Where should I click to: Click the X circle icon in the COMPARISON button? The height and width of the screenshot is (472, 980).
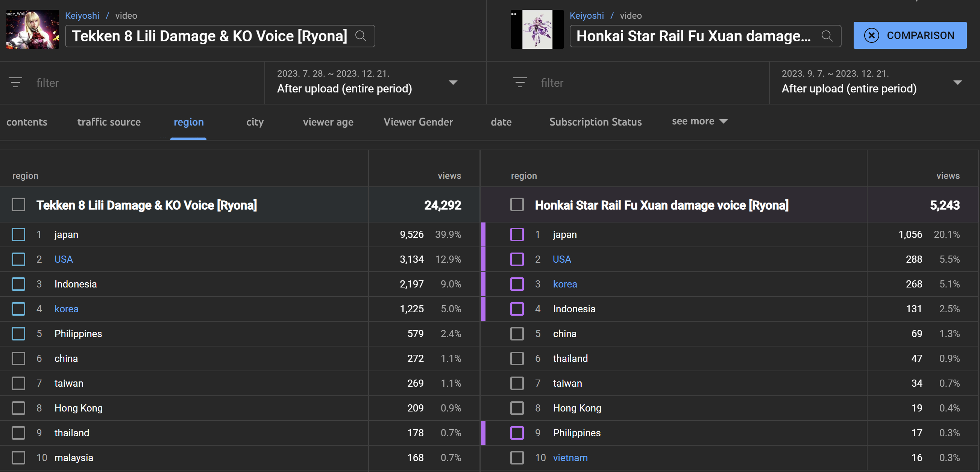pyautogui.click(x=871, y=35)
